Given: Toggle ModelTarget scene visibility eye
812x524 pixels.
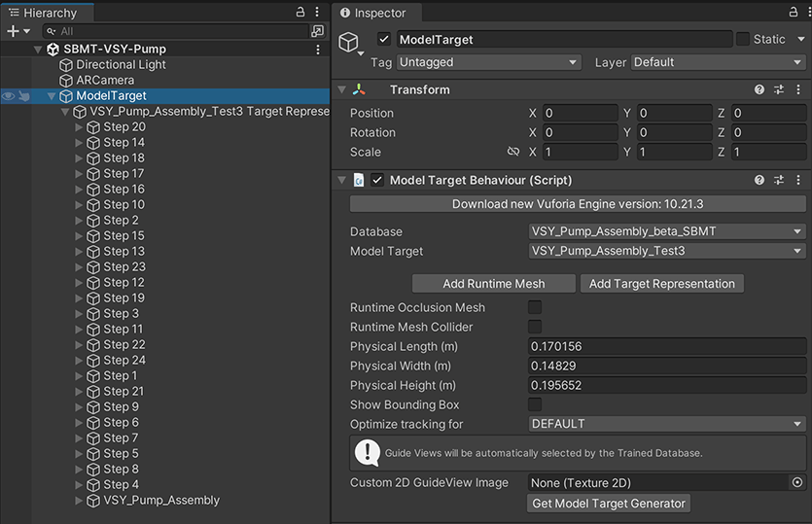Looking at the screenshot, I should click(x=9, y=96).
